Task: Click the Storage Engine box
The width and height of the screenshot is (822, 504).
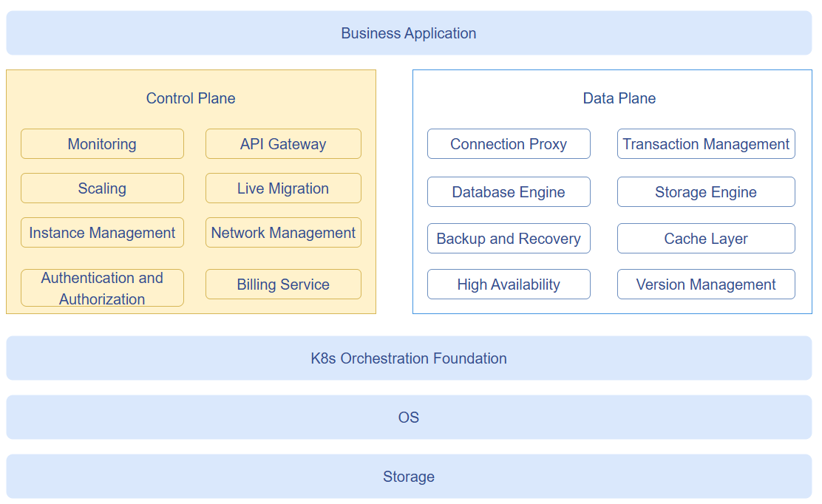Action: pyautogui.click(x=706, y=191)
